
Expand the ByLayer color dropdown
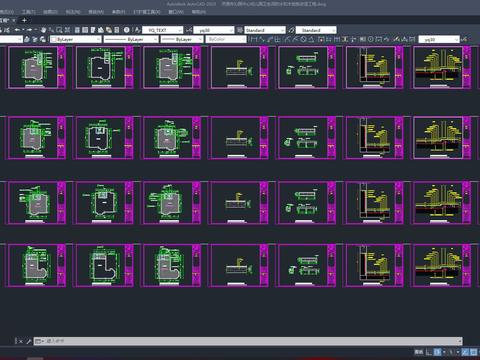click(76, 39)
